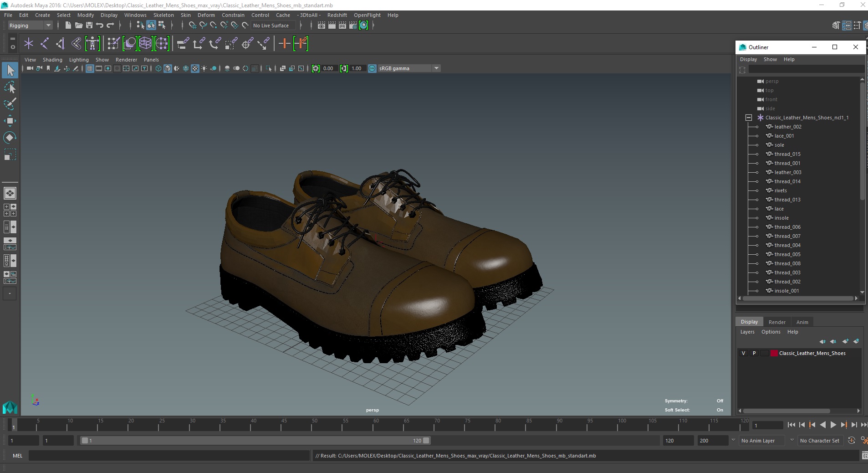Click the Parent constraint shelf icon
The height and width of the screenshot is (473, 868).
click(x=183, y=44)
